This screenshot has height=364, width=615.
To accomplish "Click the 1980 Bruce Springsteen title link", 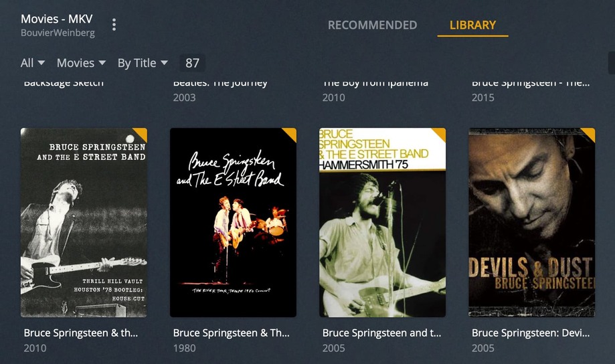I will (x=232, y=333).
